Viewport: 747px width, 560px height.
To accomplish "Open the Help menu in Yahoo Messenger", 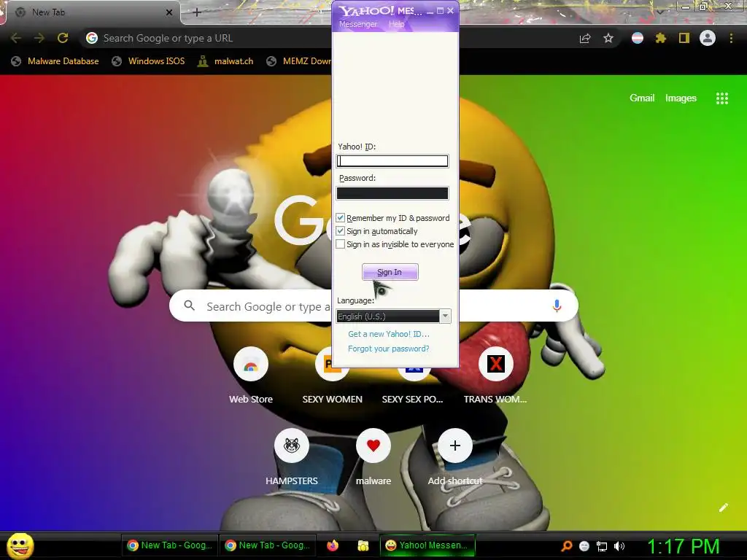I will pyautogui.click(x=396, y=24).
